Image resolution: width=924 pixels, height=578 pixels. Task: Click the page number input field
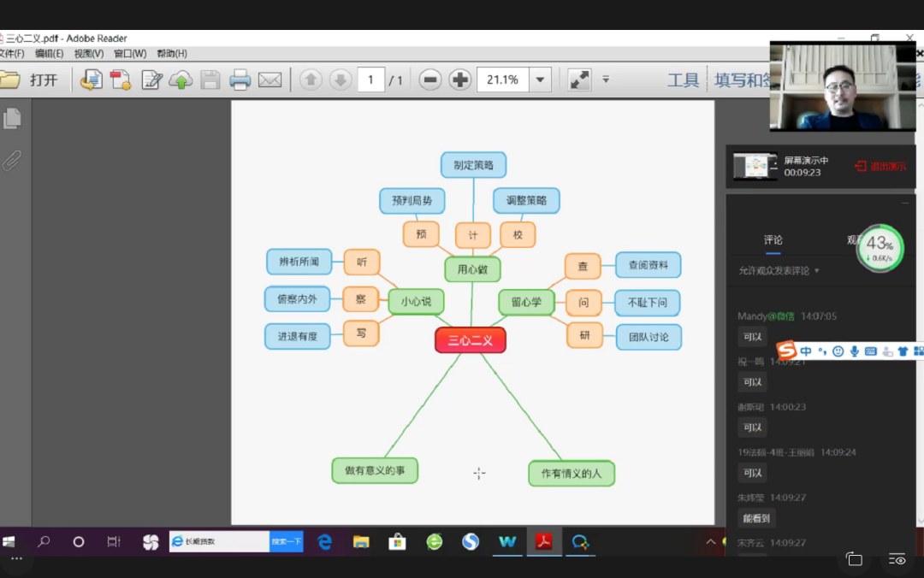pos(370,80)
